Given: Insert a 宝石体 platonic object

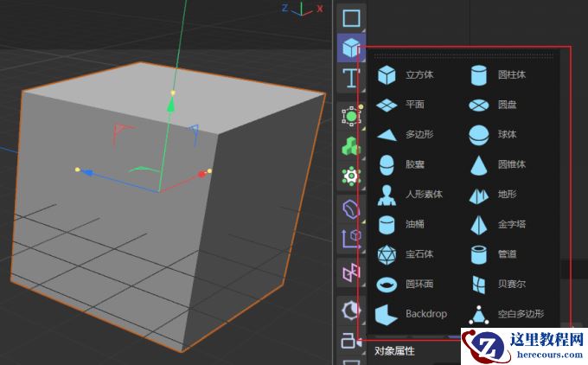Looking at the screenshot, I should click(x=405, y=254).
